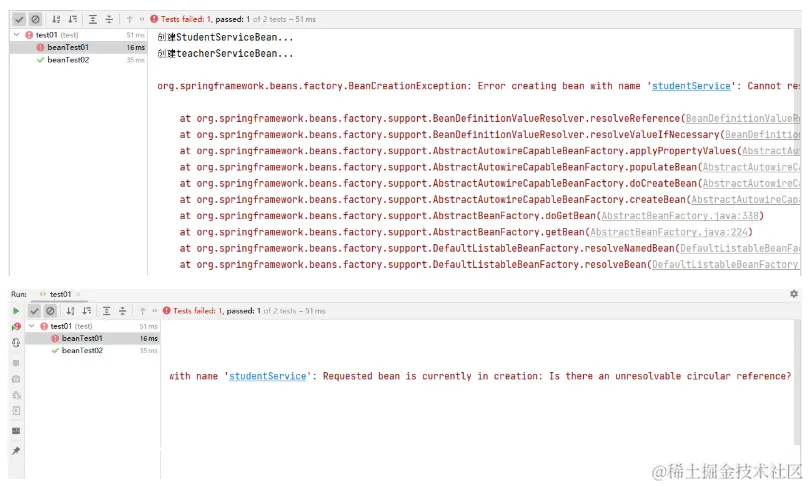809x487 pixels.
Task: Click the bug attach-debugger icon in lower sidebar
Action: (x=16, y=395)
